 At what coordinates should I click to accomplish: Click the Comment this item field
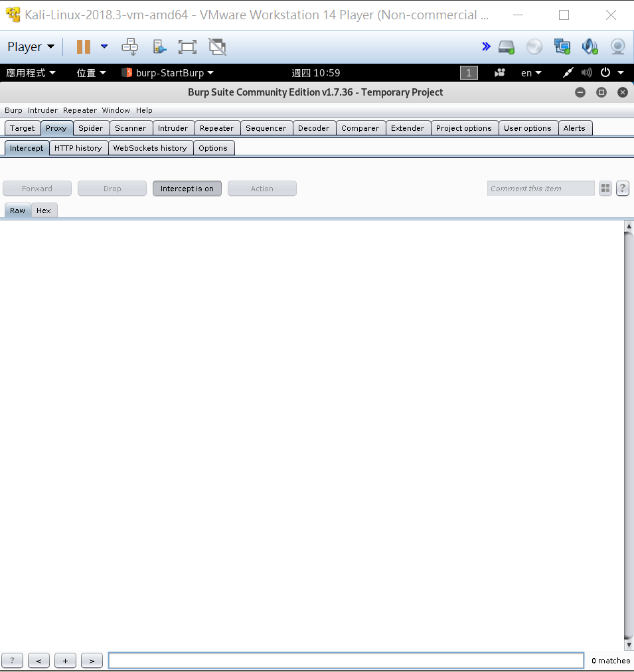540,189
